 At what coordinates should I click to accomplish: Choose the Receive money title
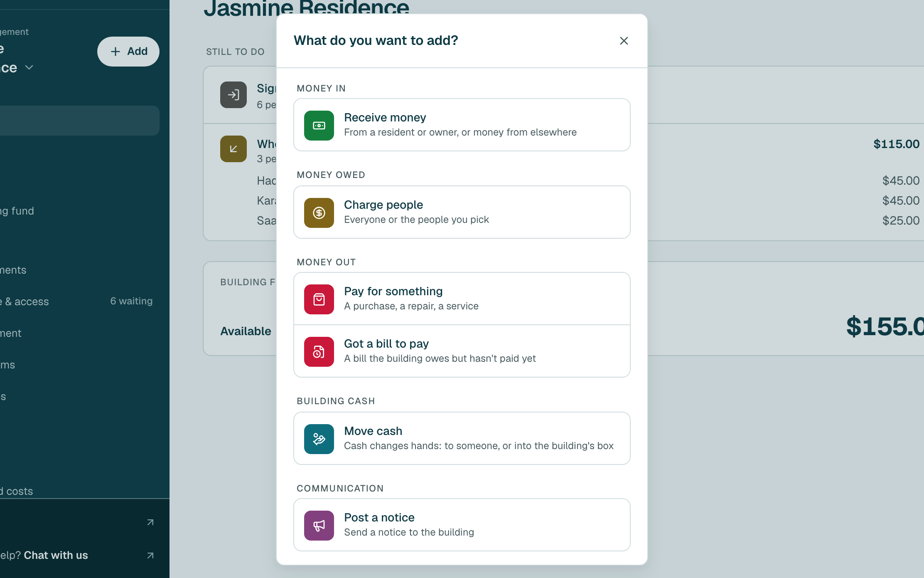[x=385, y=118]
